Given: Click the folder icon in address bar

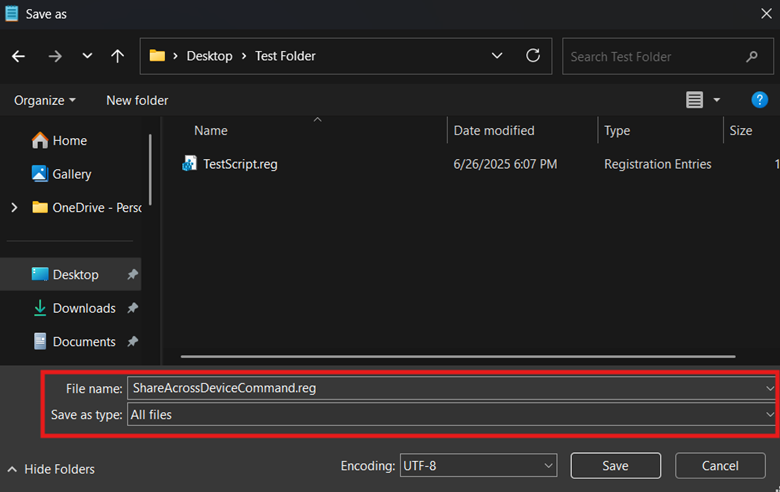Looking at the screenshot, I should coord(157,56).
